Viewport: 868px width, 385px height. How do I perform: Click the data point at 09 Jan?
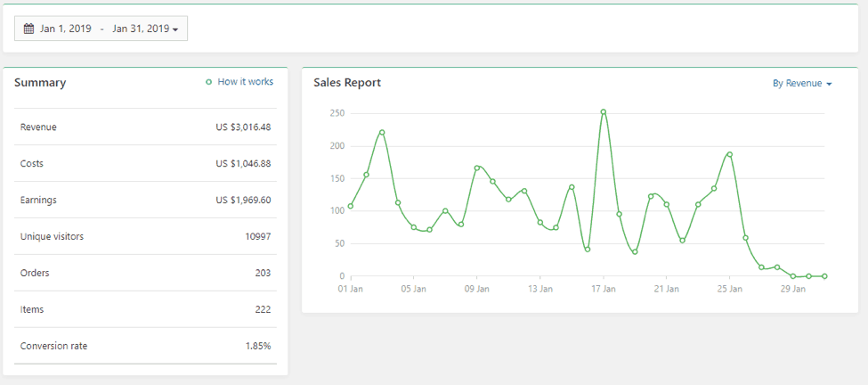tap(477, 168)
